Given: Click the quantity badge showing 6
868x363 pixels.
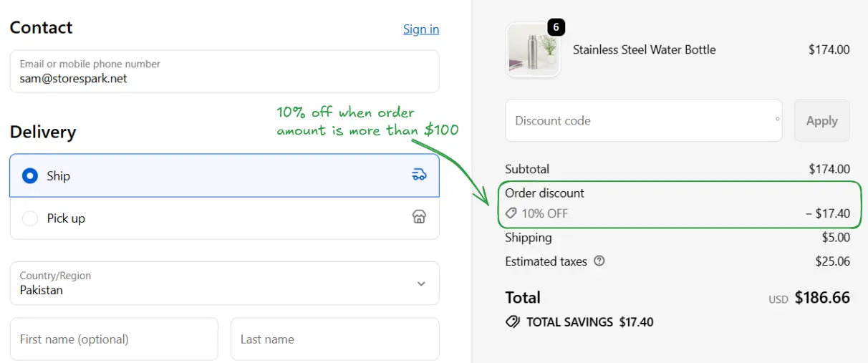Looking at the screenshot, I should coord(556,28).
